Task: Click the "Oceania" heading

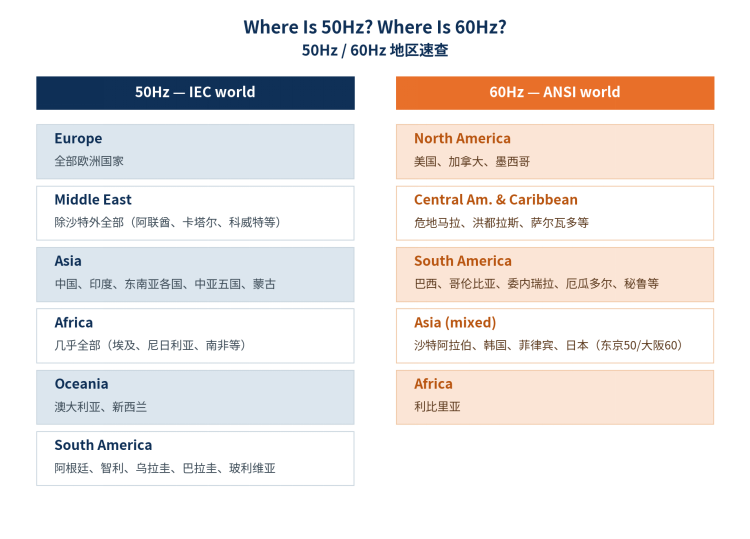Action: pyautogui.click(x=81, y=384)
